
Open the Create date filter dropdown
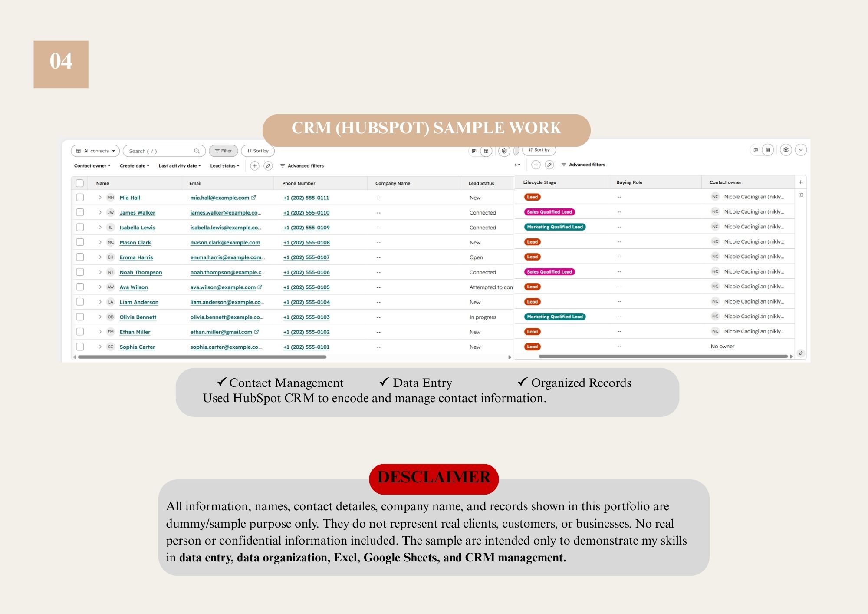pos(135,166)
